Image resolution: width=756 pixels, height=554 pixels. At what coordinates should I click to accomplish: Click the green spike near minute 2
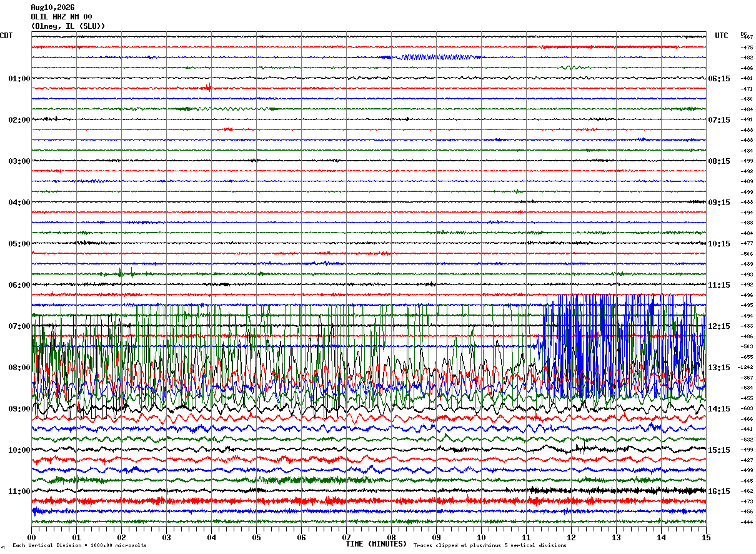(x=121, y=272)
